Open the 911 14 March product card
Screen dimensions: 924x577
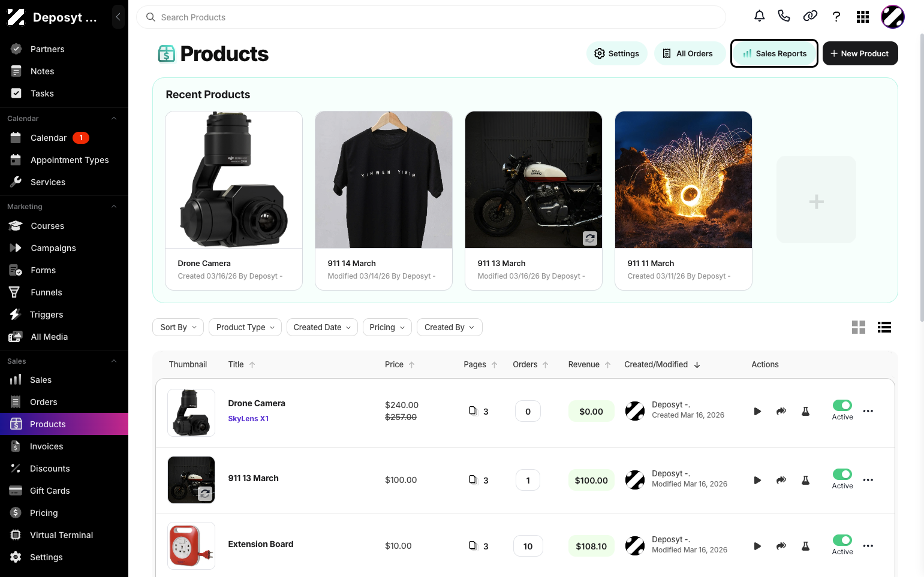point(384,201)
